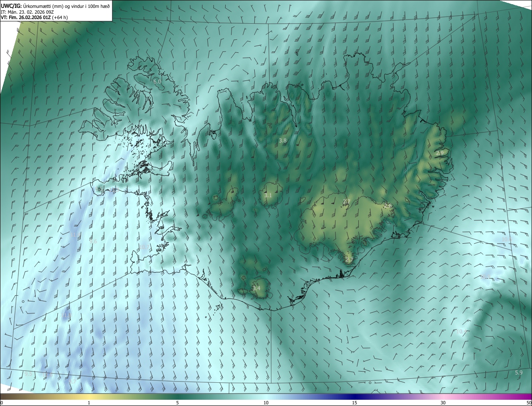This screenshot has width=532, height=406.
Task: Click the '15' tick on the colour scale
Action: [355, 403]
